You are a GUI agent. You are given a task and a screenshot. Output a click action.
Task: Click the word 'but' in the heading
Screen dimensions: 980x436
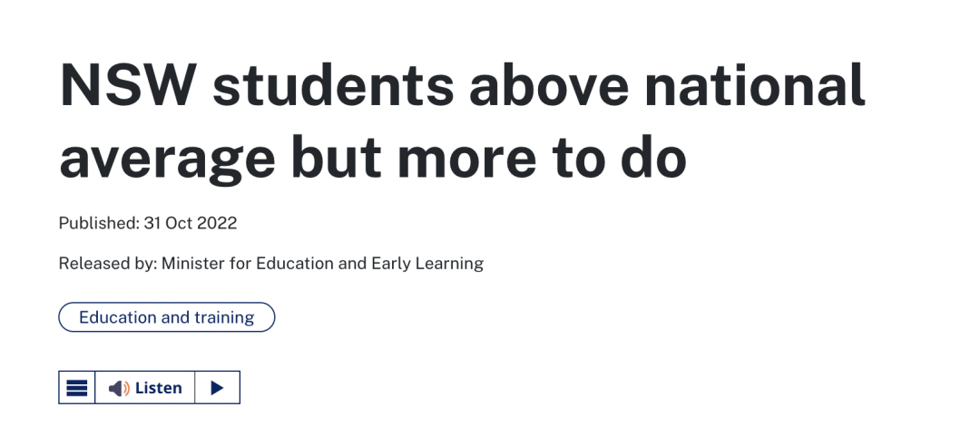point(337,154)
